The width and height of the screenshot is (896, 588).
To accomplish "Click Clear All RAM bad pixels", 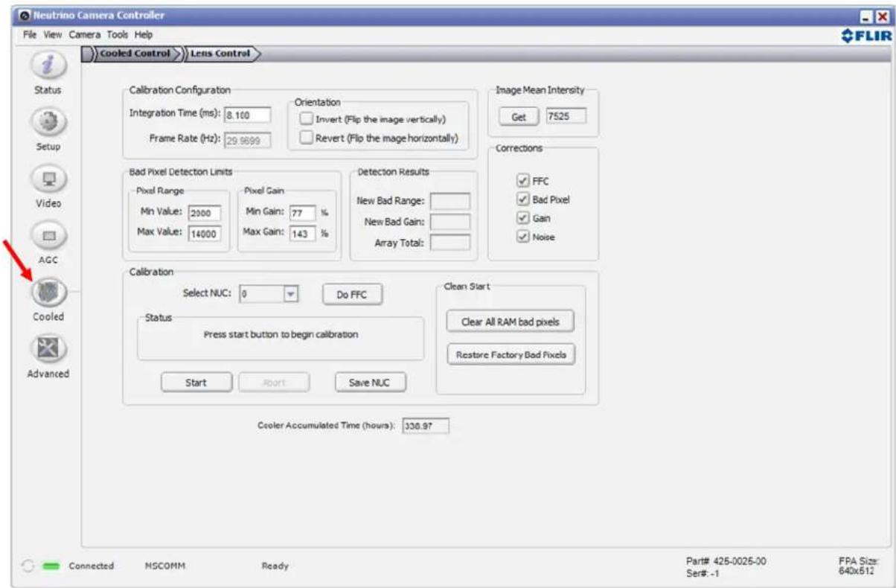I will click(511, 322).
